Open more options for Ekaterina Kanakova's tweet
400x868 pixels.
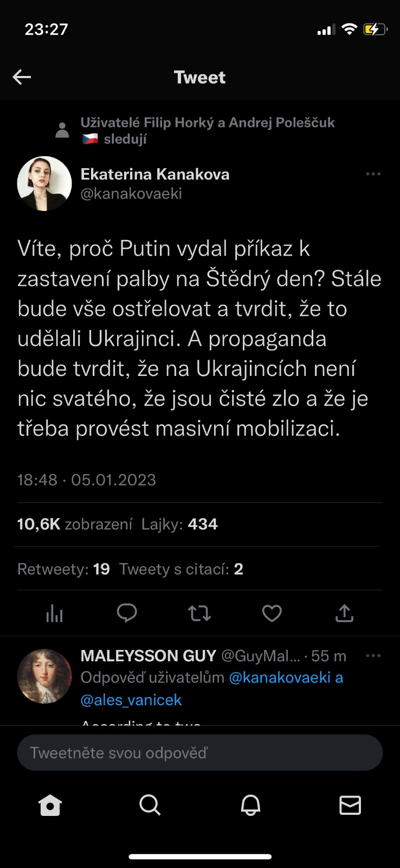click(373, 174)
